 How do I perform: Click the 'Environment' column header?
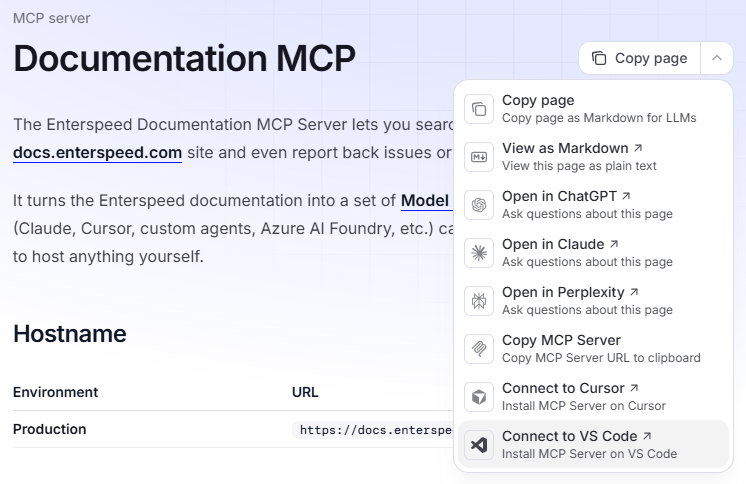[x=56, y=392]
